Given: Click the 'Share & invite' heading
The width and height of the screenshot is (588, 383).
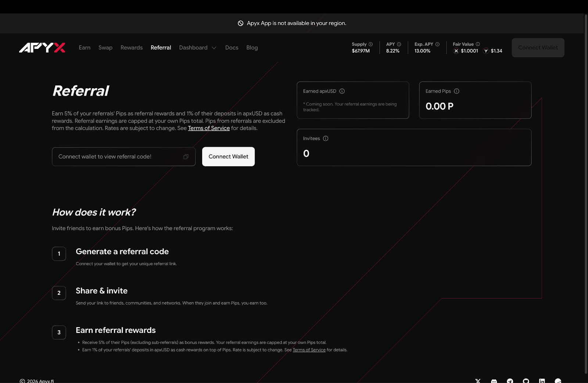Looking at the screenshot, I should click(x=101, y=291).
